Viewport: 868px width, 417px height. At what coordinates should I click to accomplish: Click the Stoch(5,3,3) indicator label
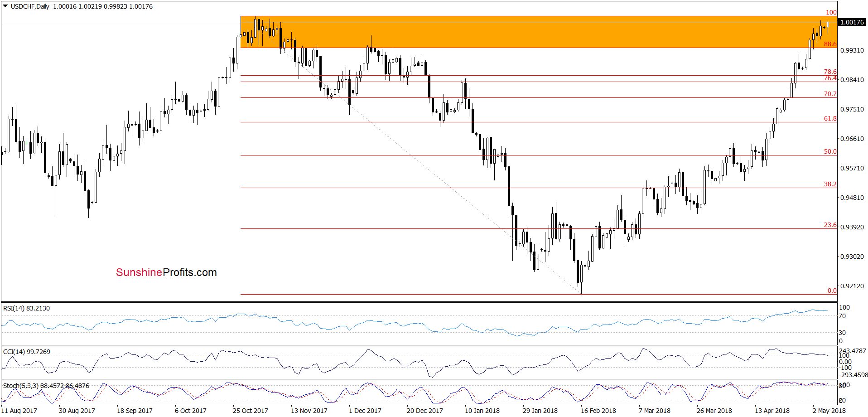46,386
